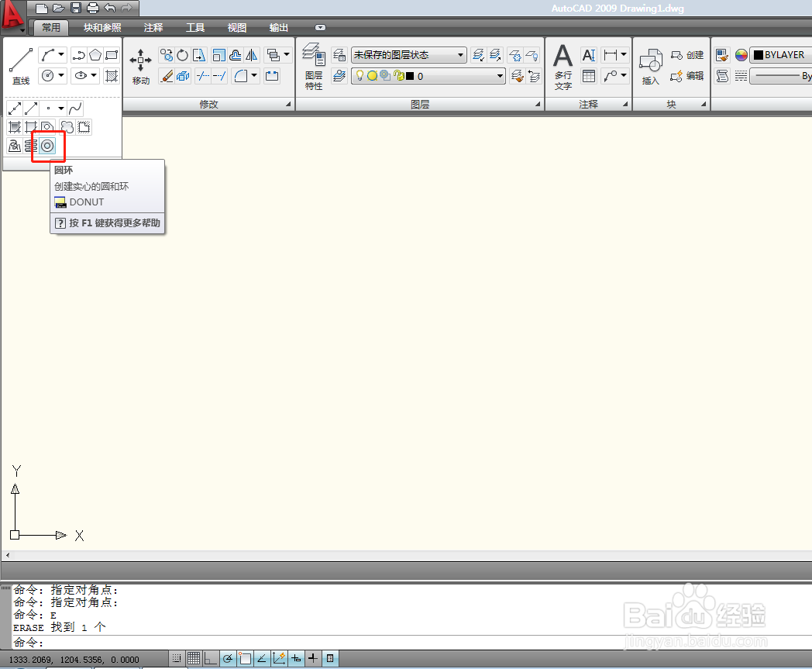Select the Trim tool icon
The width and height of the screenshot is (812, 669).
202,76
